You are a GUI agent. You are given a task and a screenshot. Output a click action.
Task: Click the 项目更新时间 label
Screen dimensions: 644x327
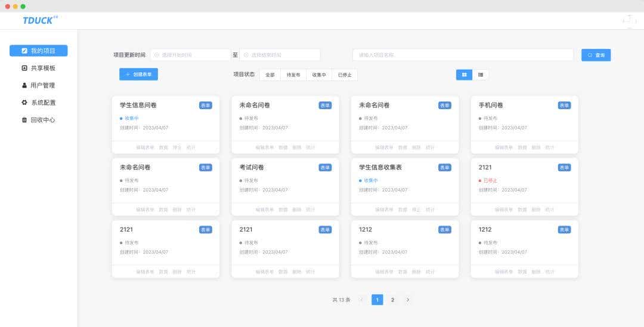129,55
